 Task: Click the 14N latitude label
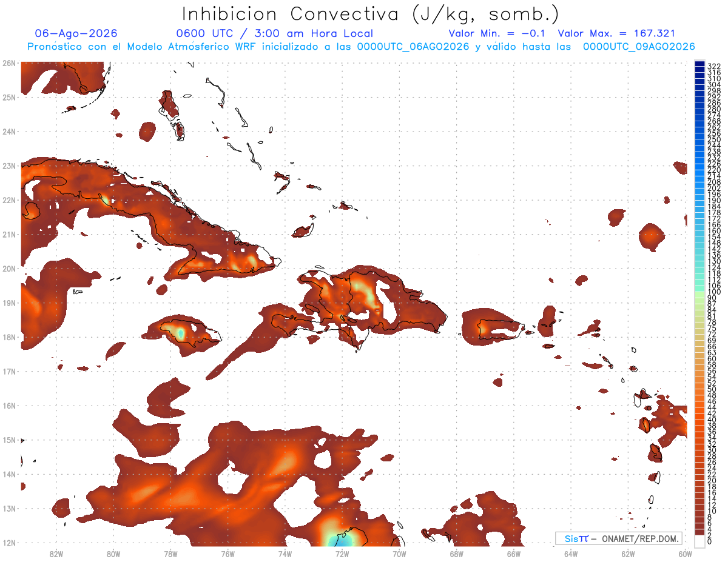coord(8,474)
